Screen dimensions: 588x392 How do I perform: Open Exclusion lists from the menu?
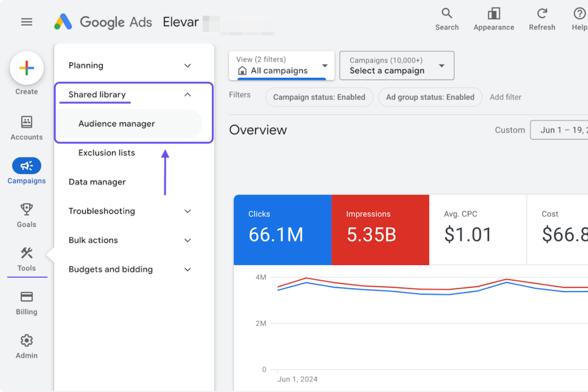pyautogui.click(x=106, y=152)
